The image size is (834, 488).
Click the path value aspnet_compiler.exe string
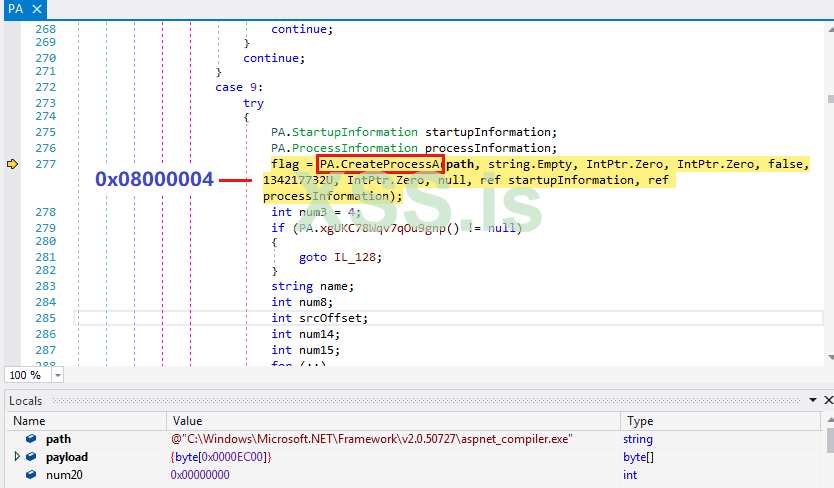pyautogui.click(x=371, y=439)
